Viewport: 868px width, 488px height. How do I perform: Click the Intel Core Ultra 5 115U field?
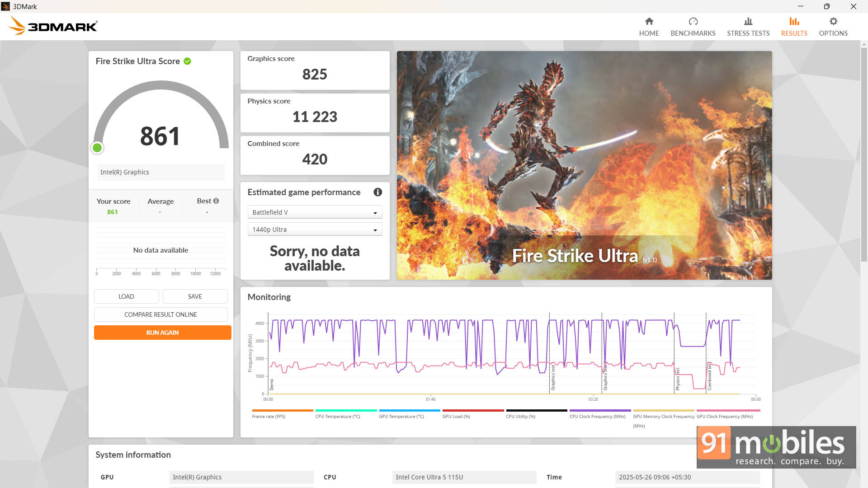(x=464, y=477)
